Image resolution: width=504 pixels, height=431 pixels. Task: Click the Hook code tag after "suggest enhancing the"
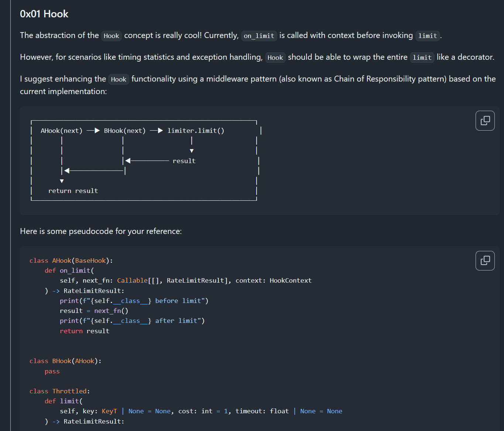(119, 79)
